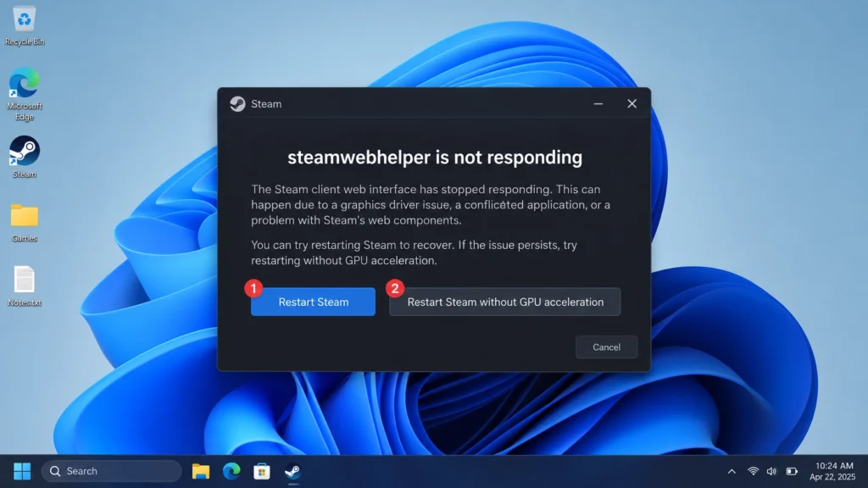Click the Restart Steam button
The image size is (868, 488).
point(313,302)
